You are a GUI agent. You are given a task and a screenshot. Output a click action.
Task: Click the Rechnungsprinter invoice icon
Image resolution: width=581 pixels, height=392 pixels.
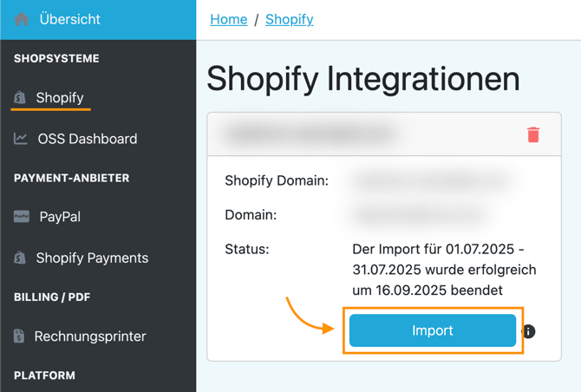tap(19, 336)
